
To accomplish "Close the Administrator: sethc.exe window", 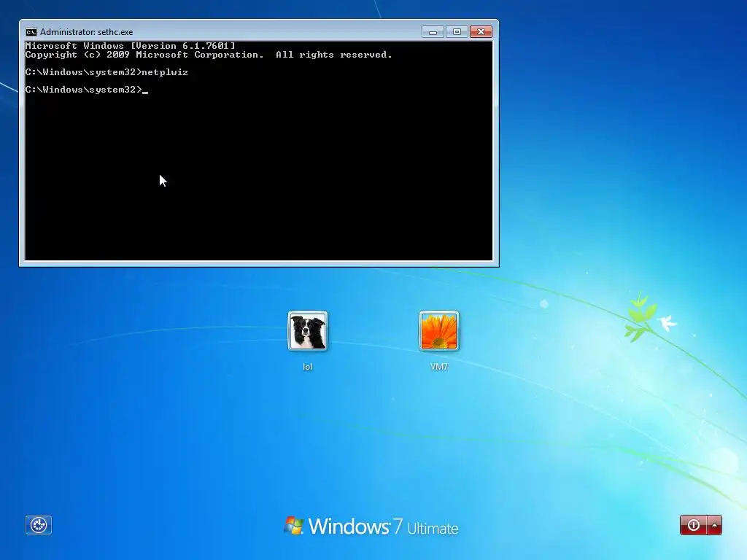I will pos(481,32).
